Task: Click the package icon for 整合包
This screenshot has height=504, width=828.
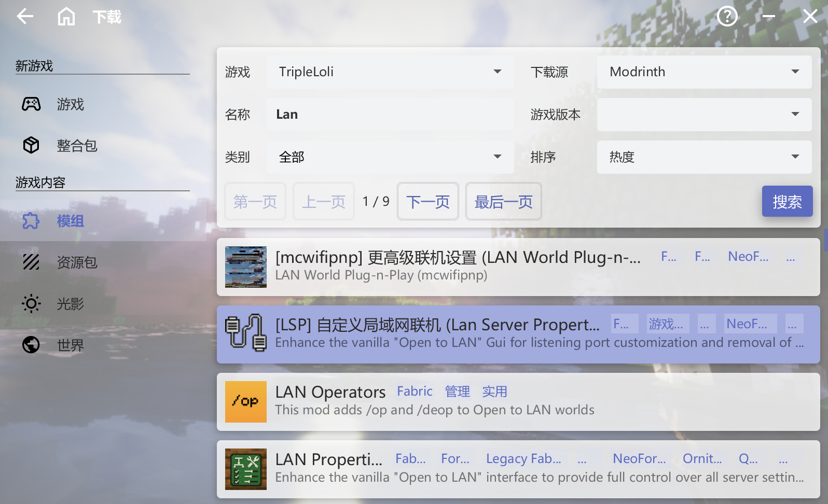Action: [31, 146]
